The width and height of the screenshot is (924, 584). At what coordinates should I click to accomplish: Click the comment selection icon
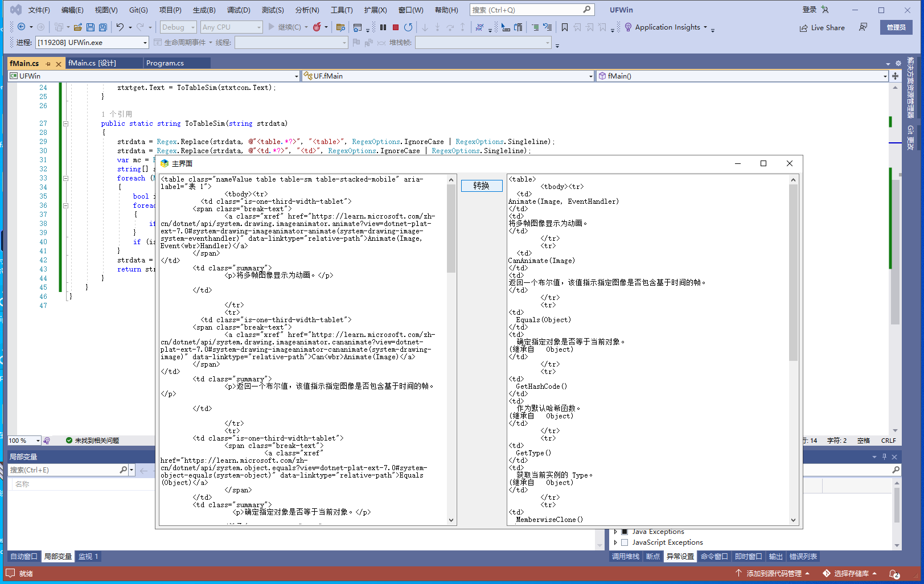coord(535,27)
